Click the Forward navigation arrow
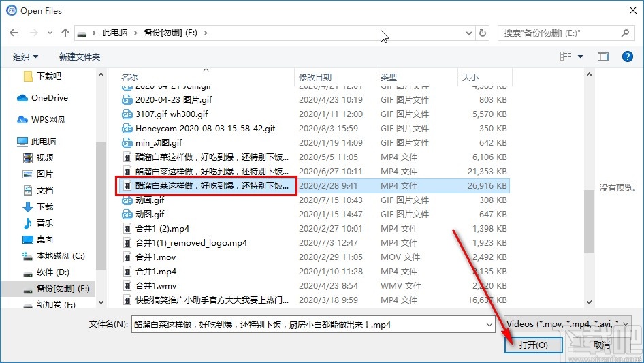The image size is (644, 363). click(x=33, y=33)
